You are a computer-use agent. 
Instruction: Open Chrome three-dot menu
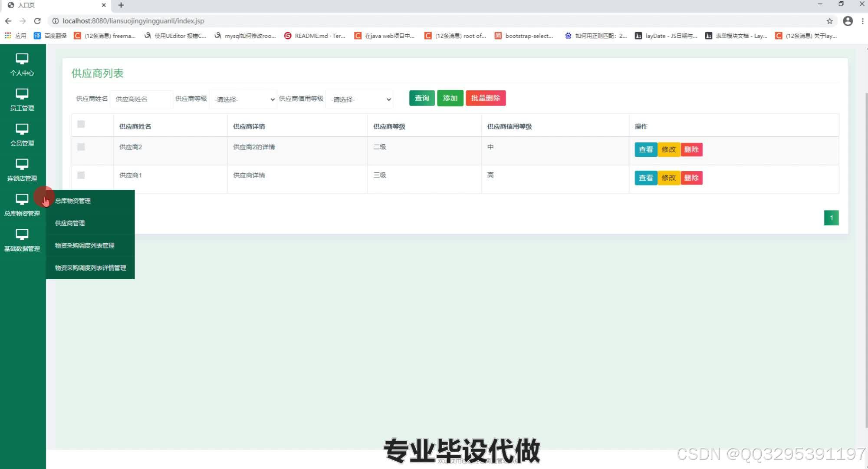862,21
